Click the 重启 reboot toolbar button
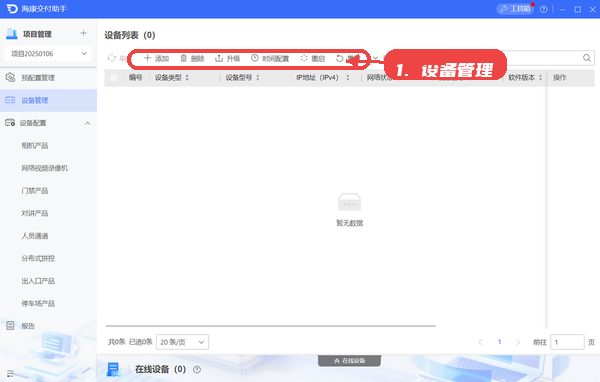The image size is (600, 382). (x=313, y=58)
